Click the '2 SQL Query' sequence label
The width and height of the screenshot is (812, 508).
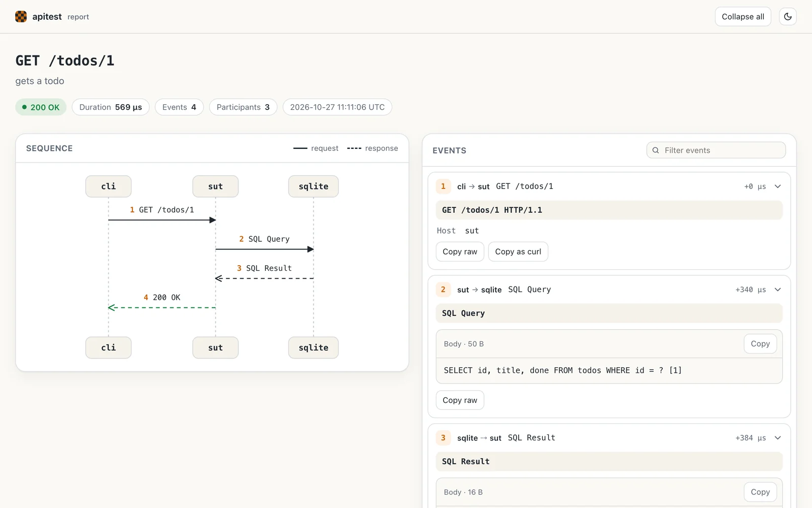point(264,239)
